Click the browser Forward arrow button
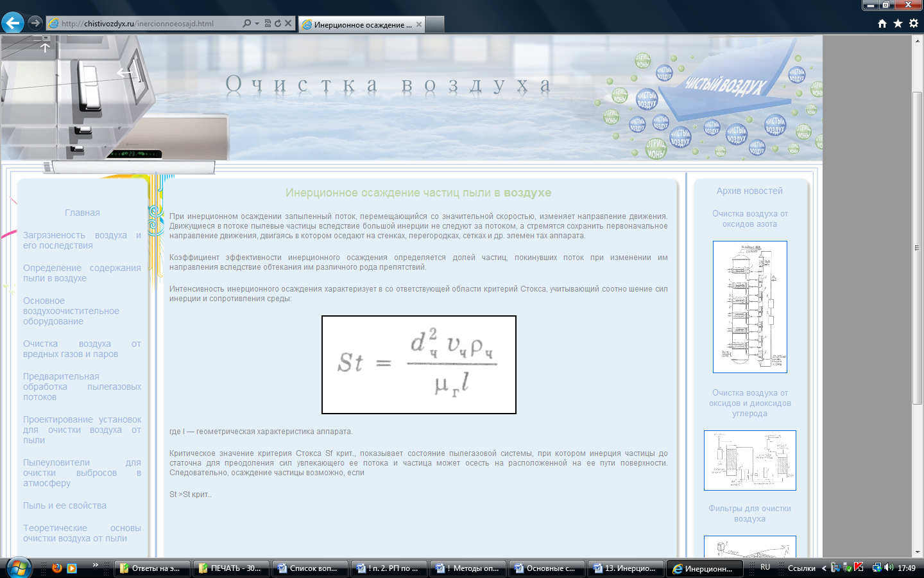924x578 pixels. point(35,23)
